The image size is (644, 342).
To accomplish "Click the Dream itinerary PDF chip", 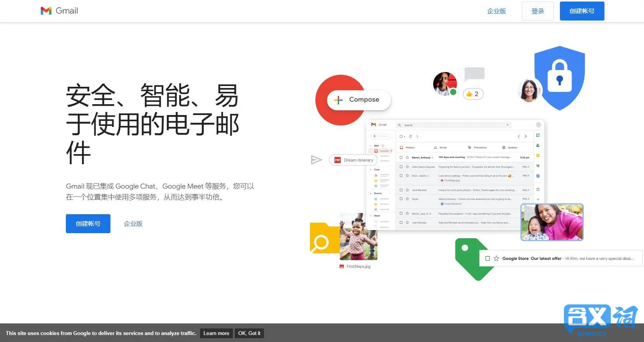I will 354,160.
